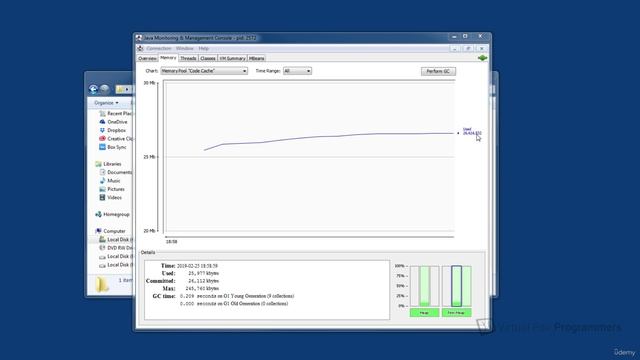640x360 pixels.
Task: Minimize the inner JConsole frame
Action: click(455, 48)
